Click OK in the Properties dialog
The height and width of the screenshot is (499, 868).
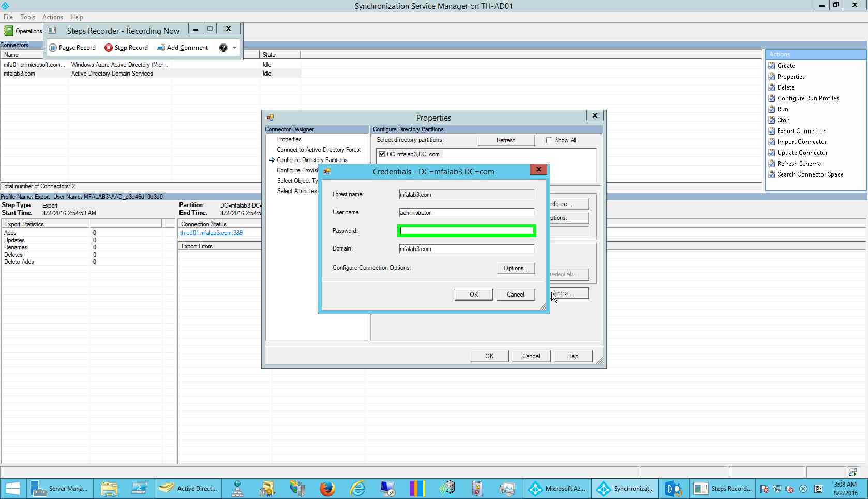tap(489, 356)
